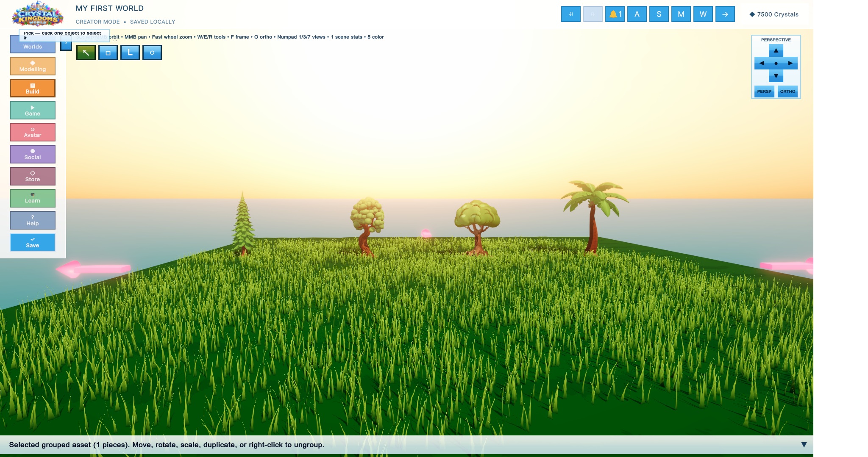Image resolution: width=868 pixels, height=457 pixels.
Task: Click the pink gizmo handle between the trees
Action: [426, 233]
